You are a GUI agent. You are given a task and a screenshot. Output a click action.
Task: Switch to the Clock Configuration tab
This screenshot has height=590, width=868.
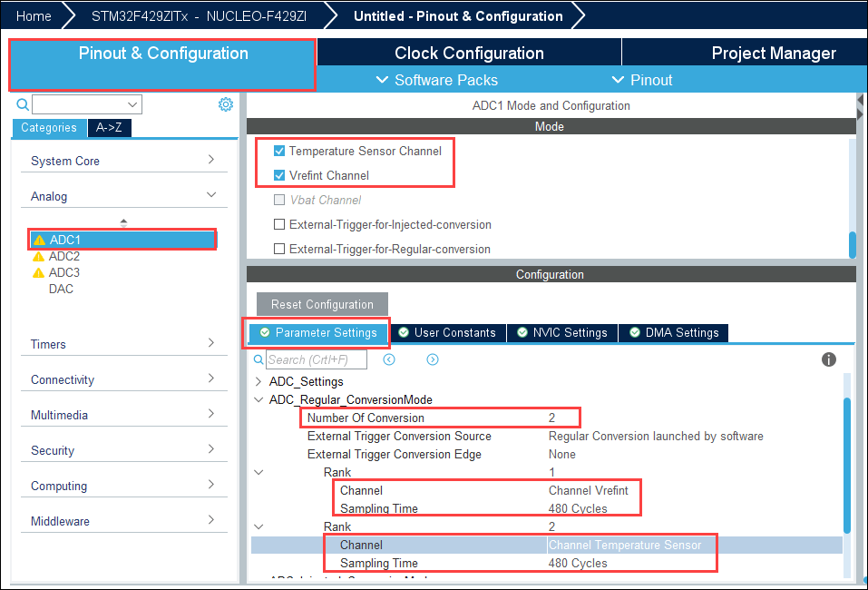coord(469,53)
